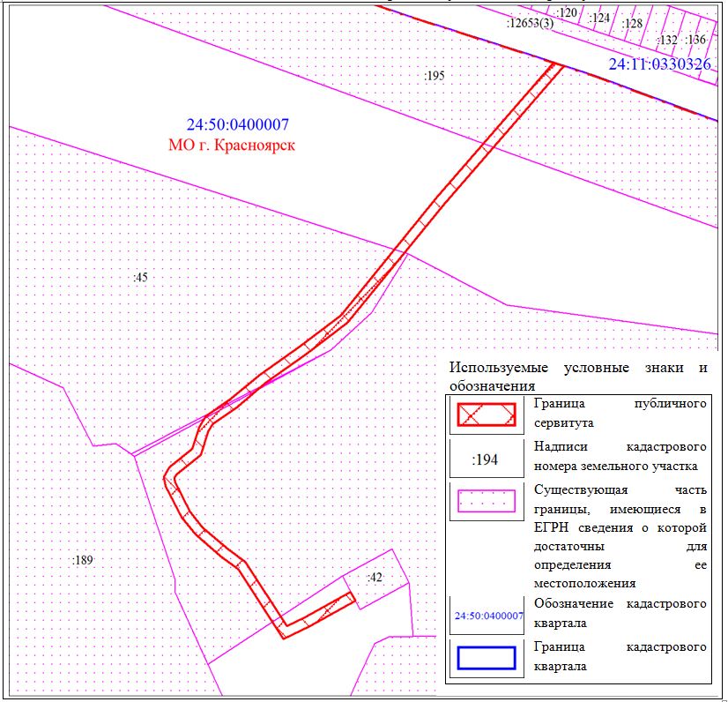
Task: Select parcel label :12653(3)
Action: (x=530, y=23)
